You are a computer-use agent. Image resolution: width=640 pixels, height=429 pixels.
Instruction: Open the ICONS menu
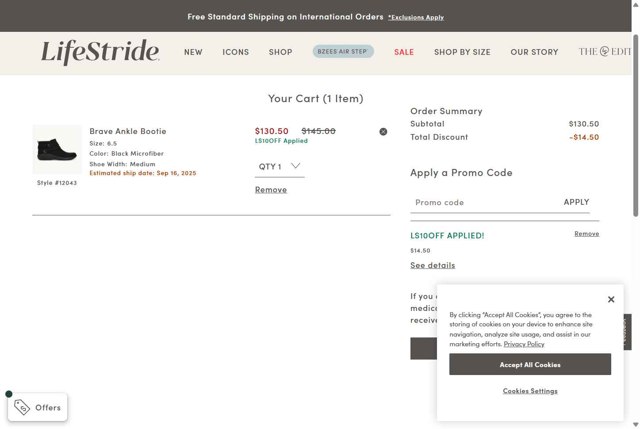coord(236,52)
